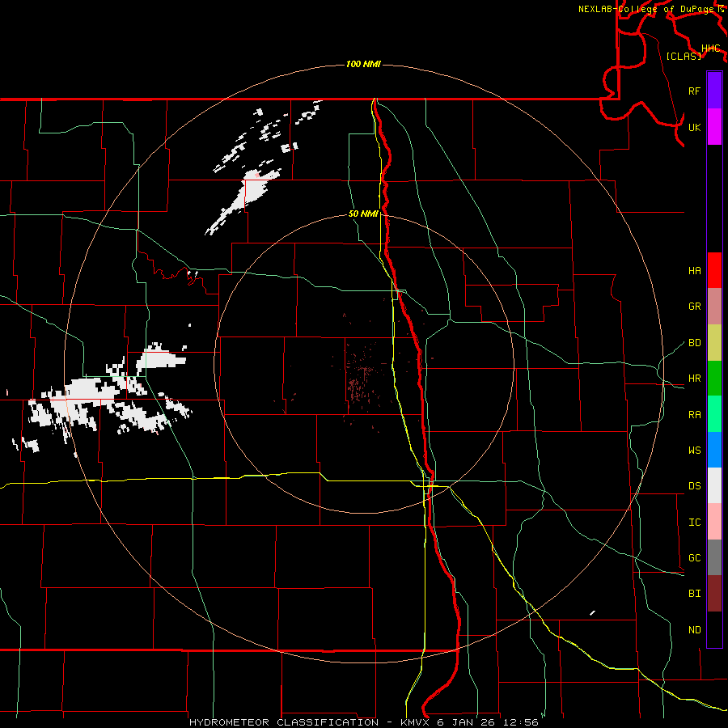Click the 50 NMI range ring label
Image resolution: width=728 pixels, height=728 pixels.
click(x=363, y=214)
